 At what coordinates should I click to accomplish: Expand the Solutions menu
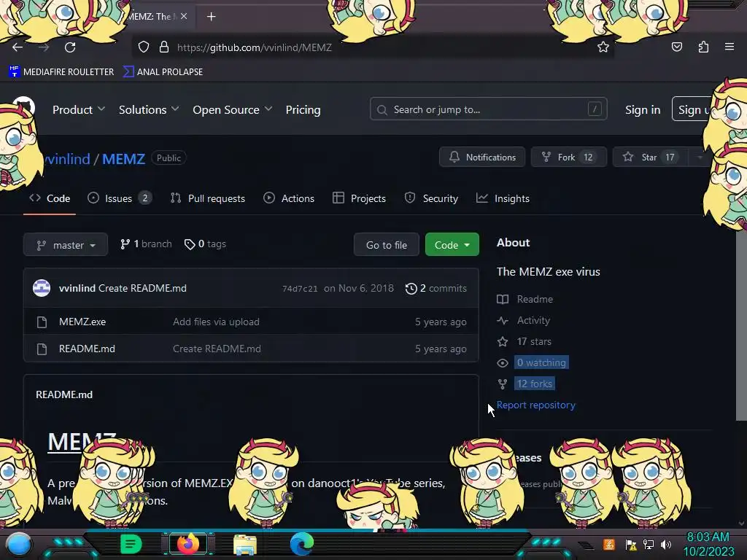[149, 110]
